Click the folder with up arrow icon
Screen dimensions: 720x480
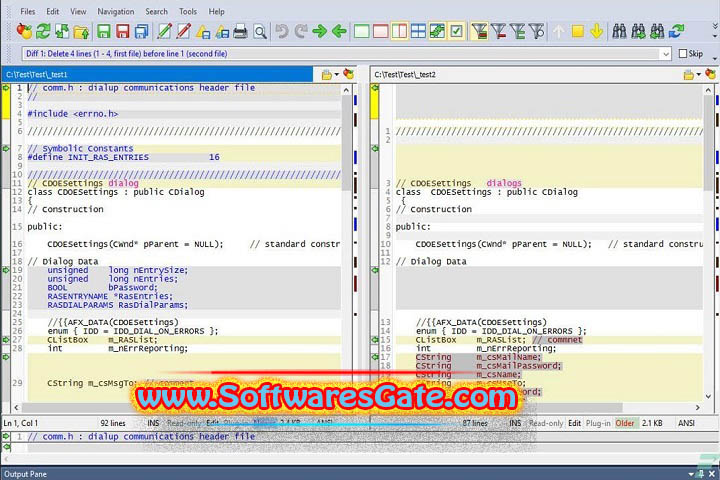point(81,31)
